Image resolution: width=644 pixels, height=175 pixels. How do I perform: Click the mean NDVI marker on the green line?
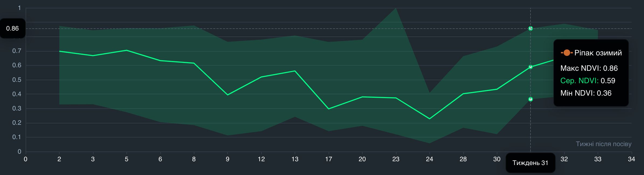530,67
